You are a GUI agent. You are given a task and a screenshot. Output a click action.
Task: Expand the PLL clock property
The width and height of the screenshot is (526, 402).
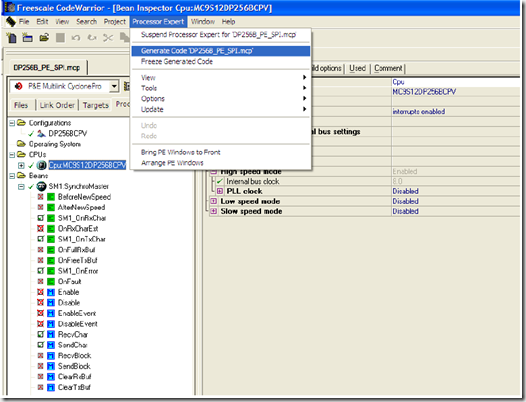coord(220,191)
